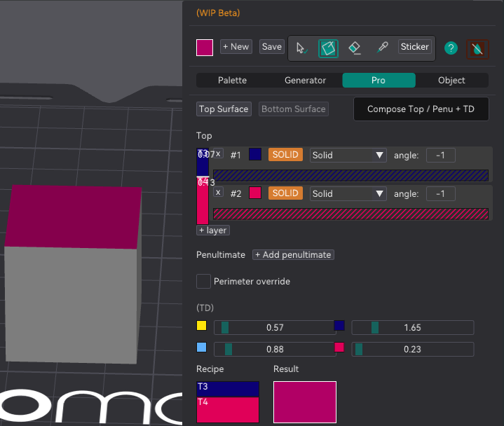Click the magenta top of the cube
This screenshot has height=426, width=504.
point(74,217)
